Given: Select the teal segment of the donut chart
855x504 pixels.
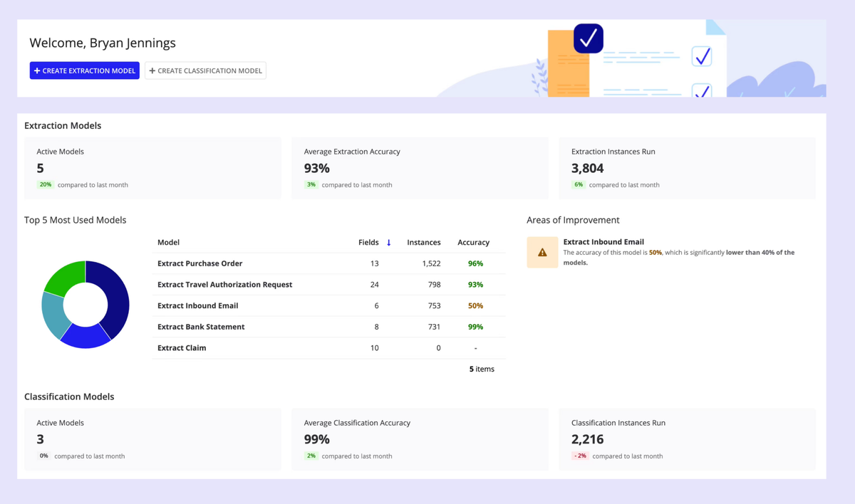Looking at the screenshot, I should pyautogui.click(x=53, y=314).
